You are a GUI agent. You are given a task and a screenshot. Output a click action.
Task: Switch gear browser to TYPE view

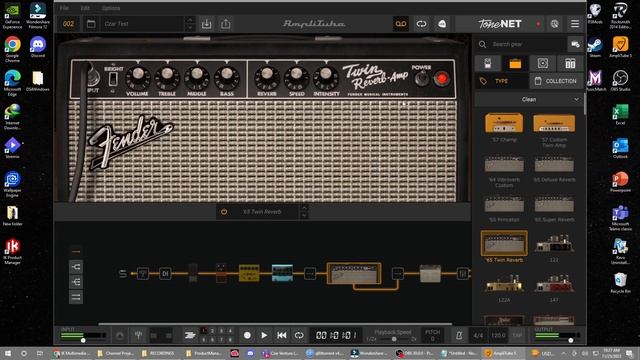[x=501, y=81]
